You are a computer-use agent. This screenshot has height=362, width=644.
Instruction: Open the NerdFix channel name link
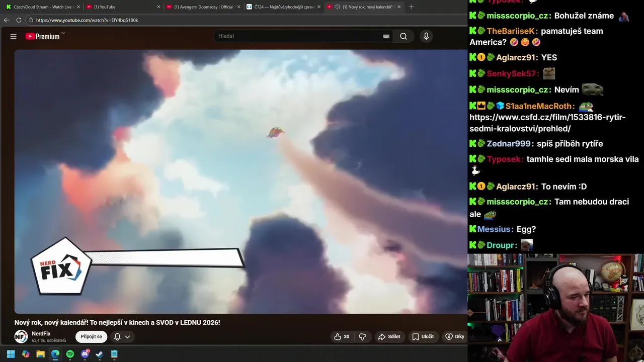pos(41,334)
